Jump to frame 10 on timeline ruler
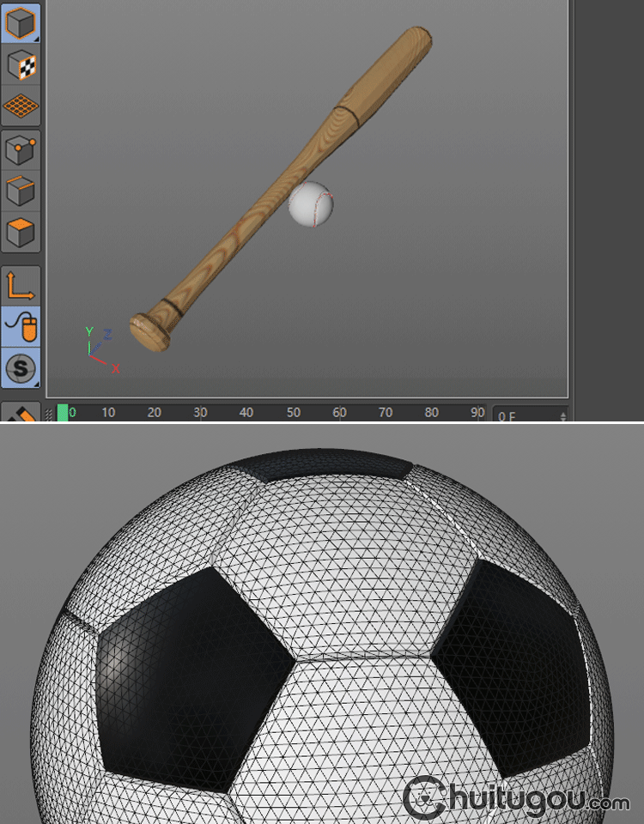This screenshot has height=824, width=644. [x=108, y=413]
